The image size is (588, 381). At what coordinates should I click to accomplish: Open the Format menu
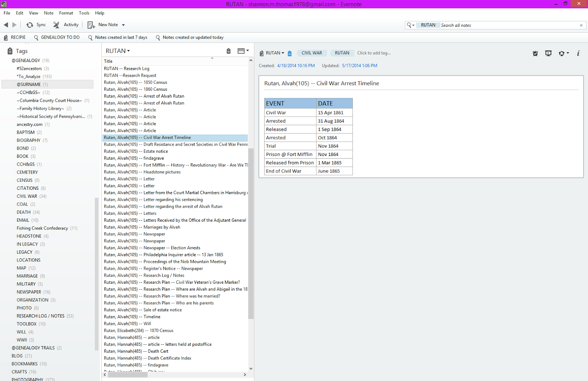tap(66, 13)
